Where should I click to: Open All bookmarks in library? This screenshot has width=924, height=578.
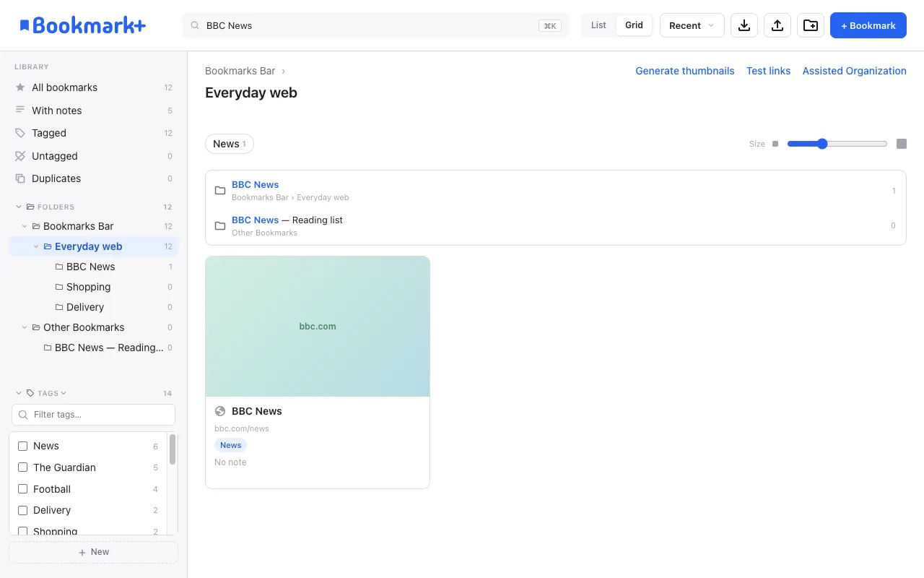(94, 87)
